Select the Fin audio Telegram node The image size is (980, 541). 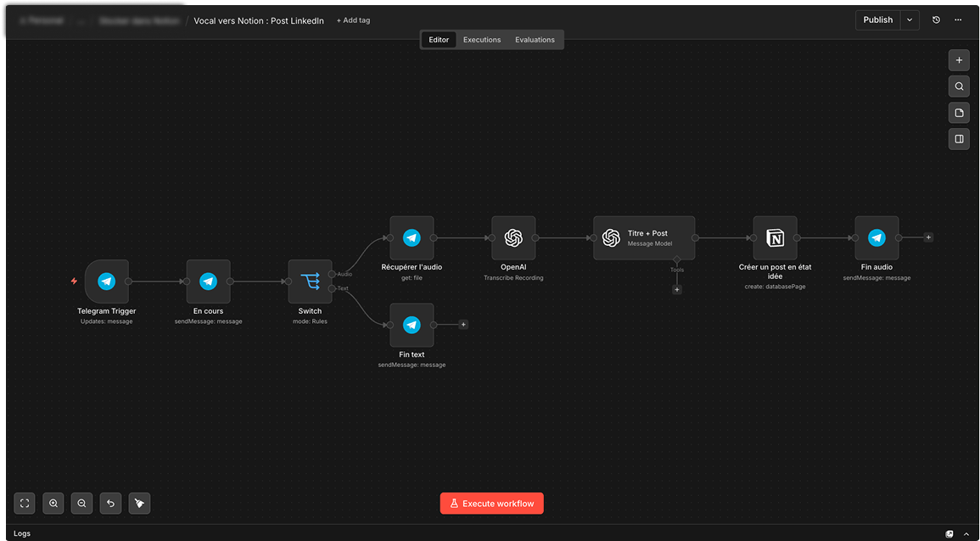click(876, 238)
